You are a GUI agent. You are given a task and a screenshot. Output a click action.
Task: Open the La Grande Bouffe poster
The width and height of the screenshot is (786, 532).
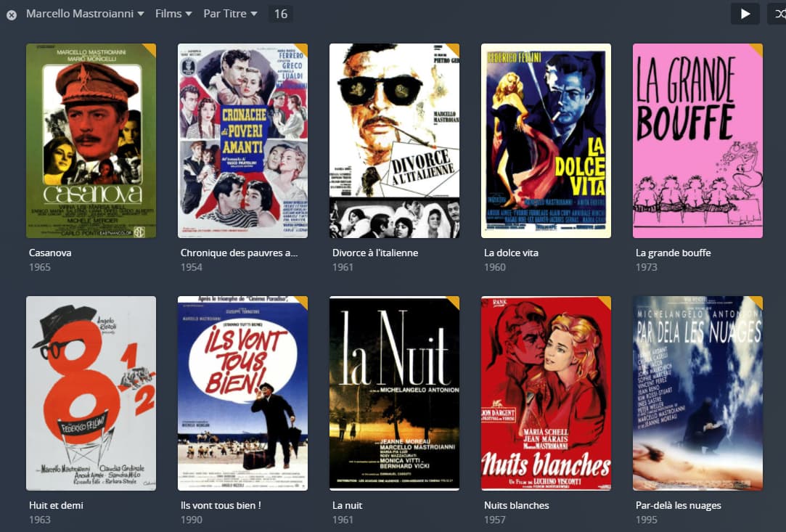tap(697, 140)
